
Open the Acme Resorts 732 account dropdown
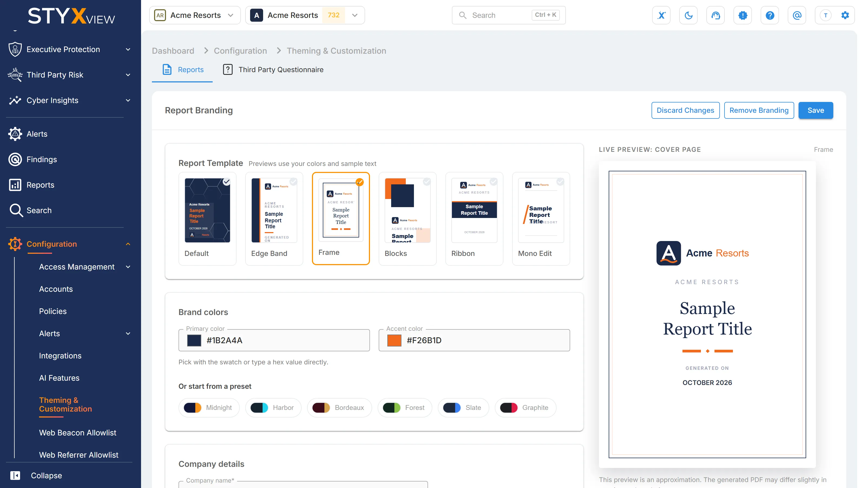click(x=305, y=15)
